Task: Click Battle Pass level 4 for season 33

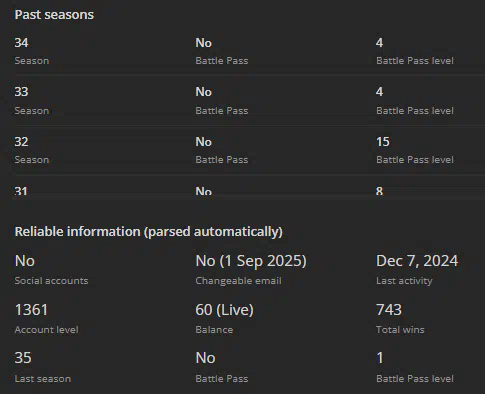Action: coord(379,92)
